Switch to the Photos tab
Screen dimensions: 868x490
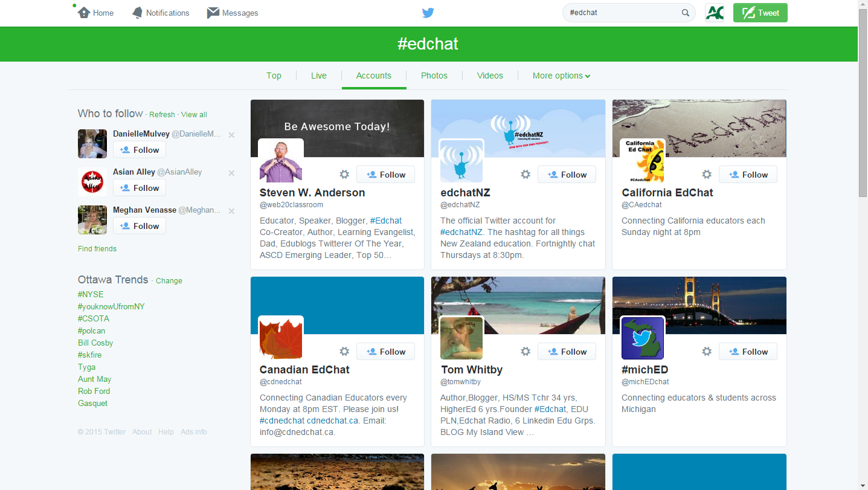point(434,76)
